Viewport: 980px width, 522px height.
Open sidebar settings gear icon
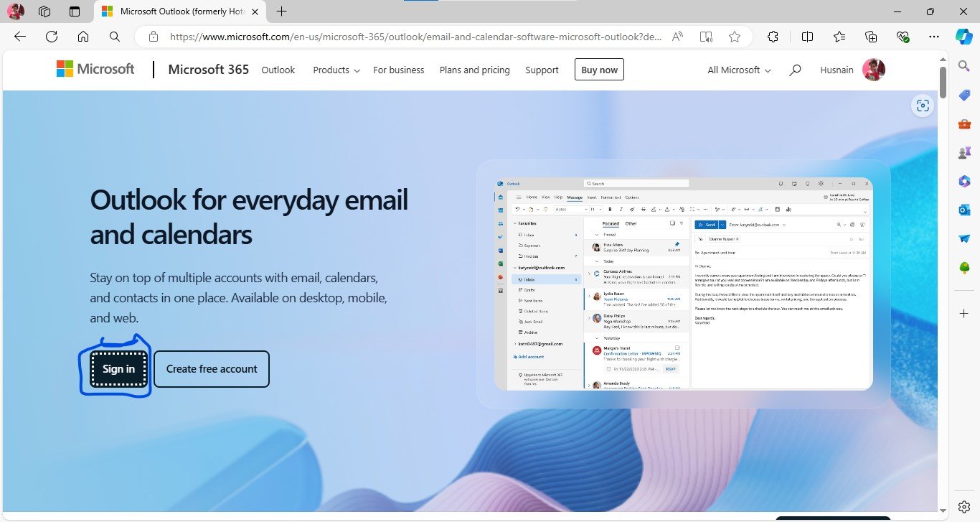point(964,507)
